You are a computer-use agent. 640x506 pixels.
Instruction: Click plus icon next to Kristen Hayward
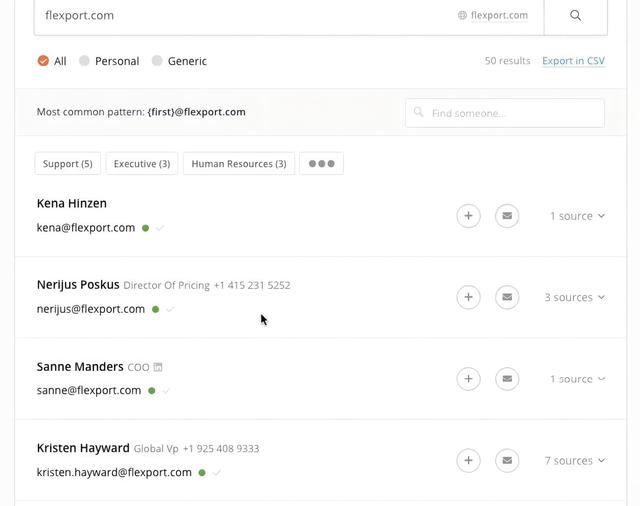(x=468, y=460)
